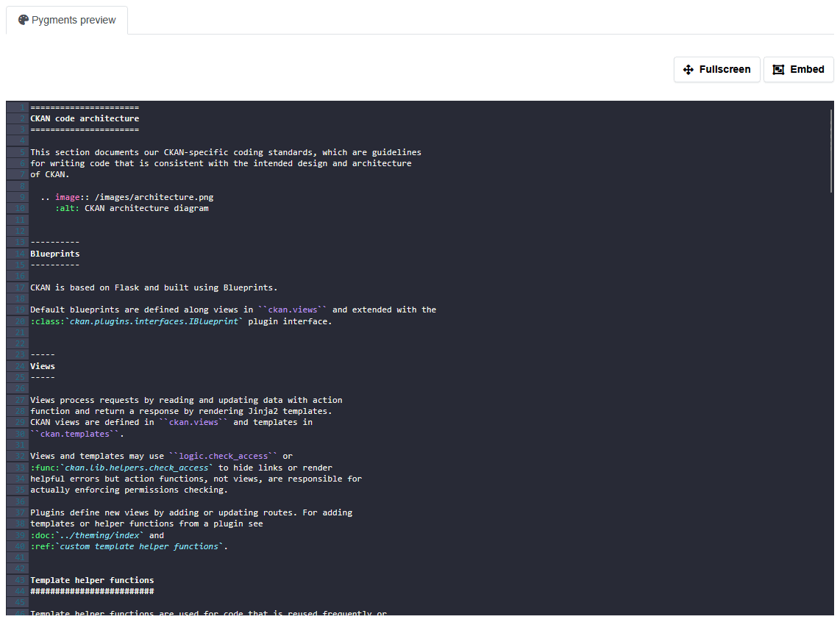840x622 pixels.
Task: Click ':ref:' role on line 40
Action: point(43,546)
